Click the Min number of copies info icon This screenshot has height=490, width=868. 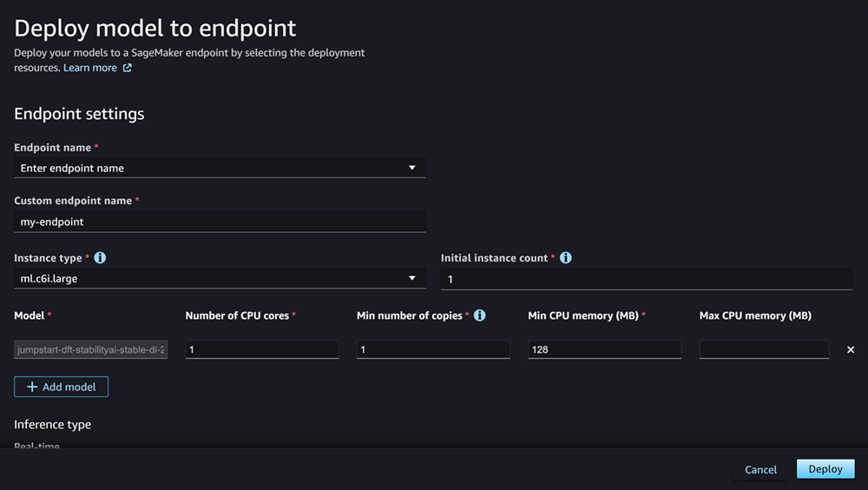(x=479, y=315)
